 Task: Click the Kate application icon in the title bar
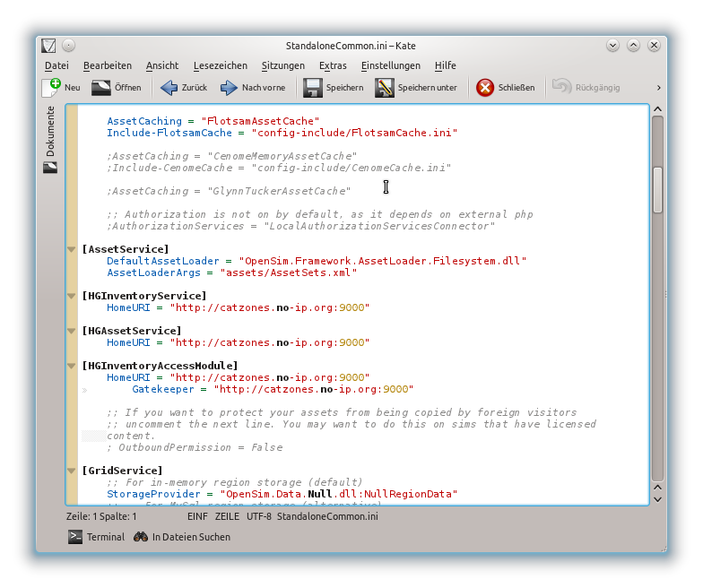pos(48,46)
